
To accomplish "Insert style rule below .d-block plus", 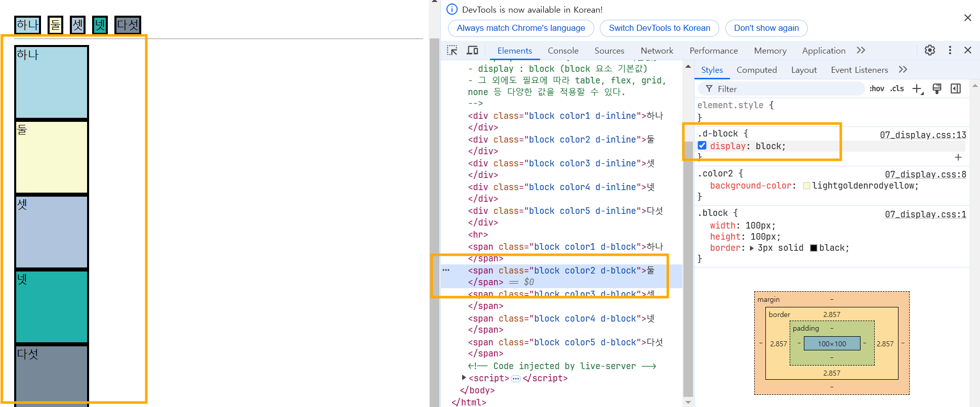I will pos(958,157).
